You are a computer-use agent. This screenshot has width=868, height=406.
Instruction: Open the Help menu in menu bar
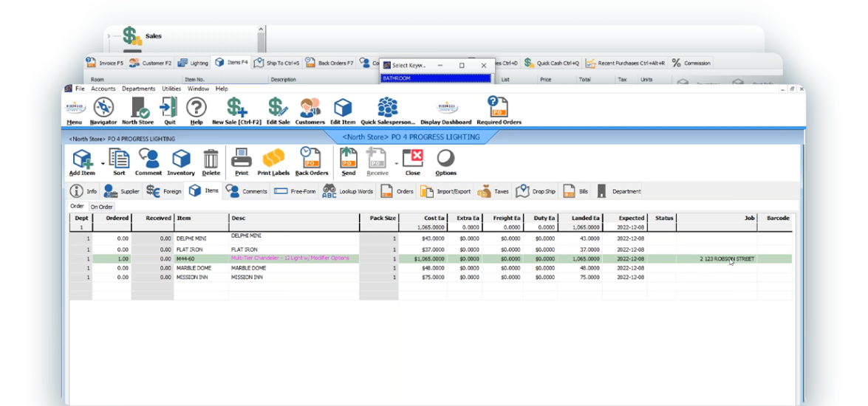point(222,89)
